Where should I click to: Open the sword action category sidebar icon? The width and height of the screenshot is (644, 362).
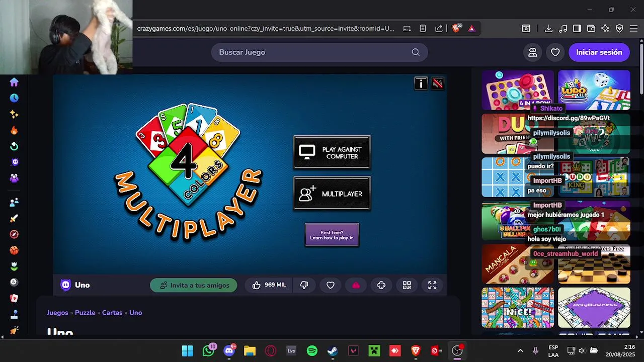click(14, 218)
